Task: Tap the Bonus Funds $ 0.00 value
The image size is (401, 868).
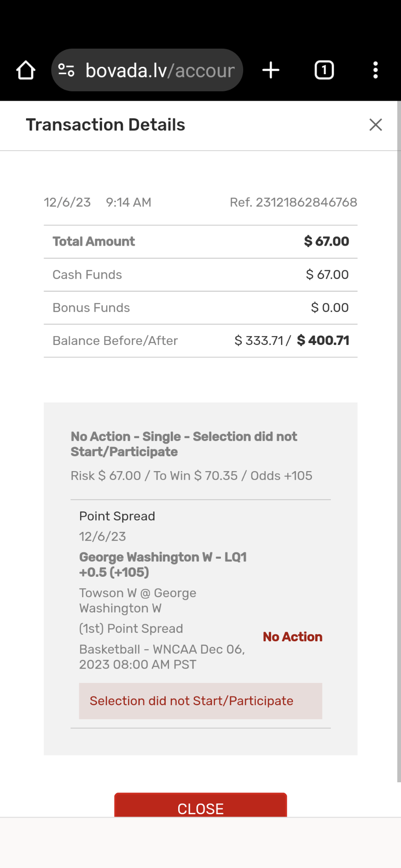Action: tap(330, 308)
